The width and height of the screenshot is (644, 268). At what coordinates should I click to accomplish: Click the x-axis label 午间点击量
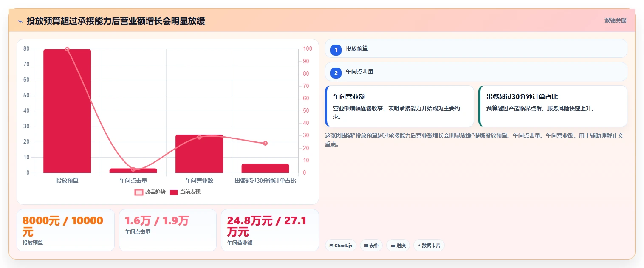[133, 181]
